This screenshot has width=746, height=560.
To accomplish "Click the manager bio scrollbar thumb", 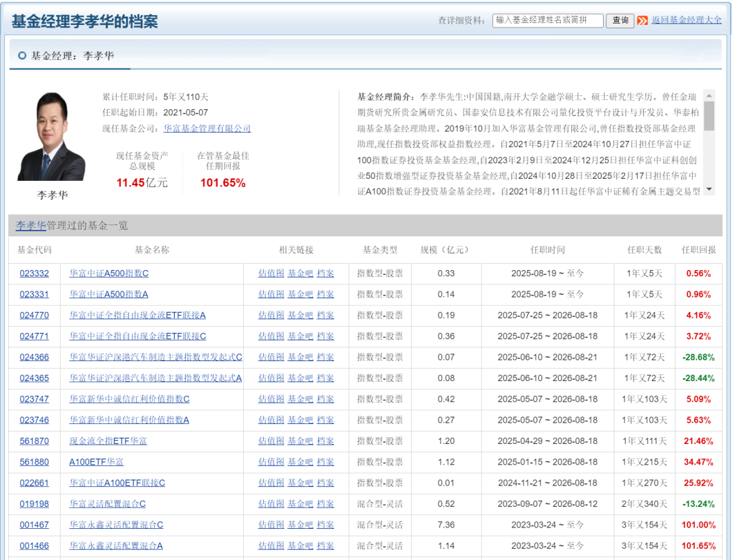I will tap(709, 115).
